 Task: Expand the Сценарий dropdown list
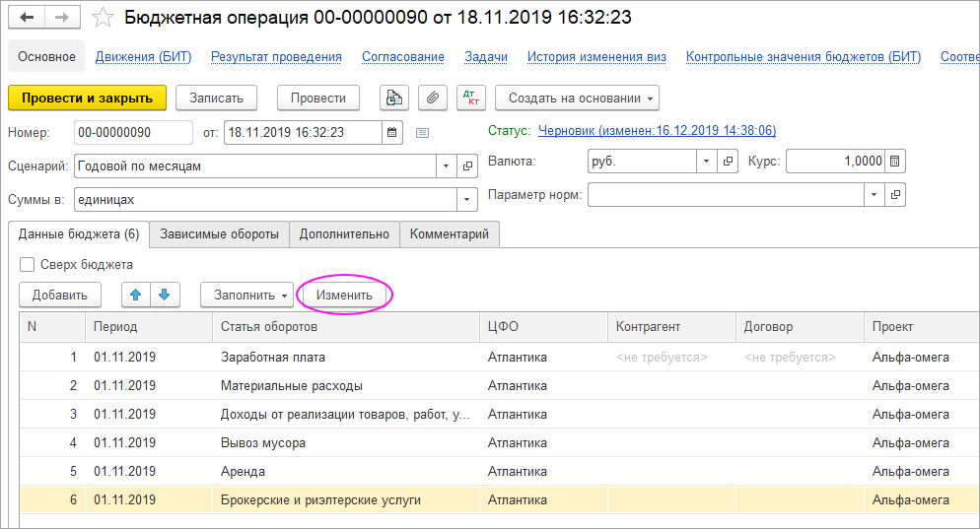click(x=446, y=166)
